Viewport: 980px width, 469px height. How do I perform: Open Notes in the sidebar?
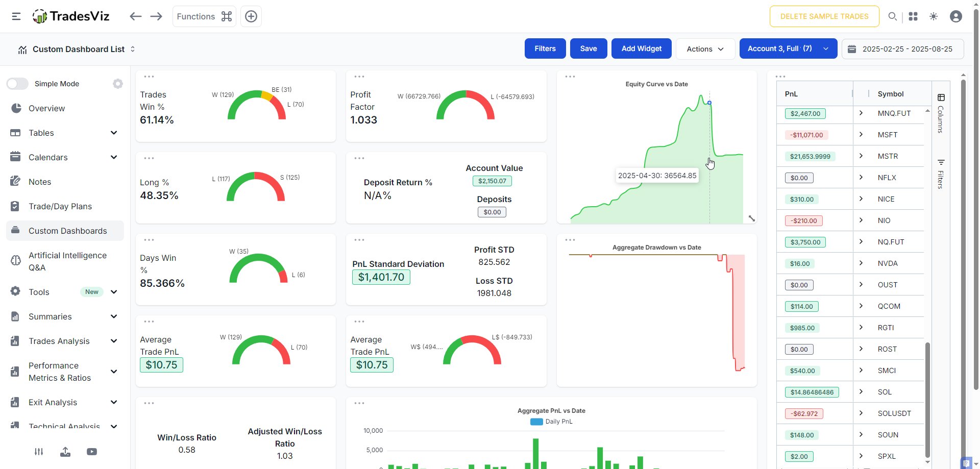click(x=65, y=182)
